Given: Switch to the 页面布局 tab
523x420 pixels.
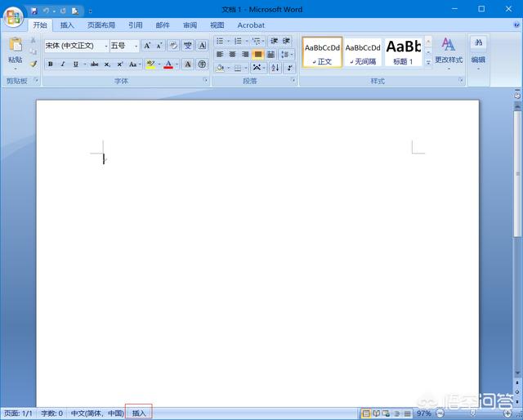Looking at the screenshot, I should 101,25.
